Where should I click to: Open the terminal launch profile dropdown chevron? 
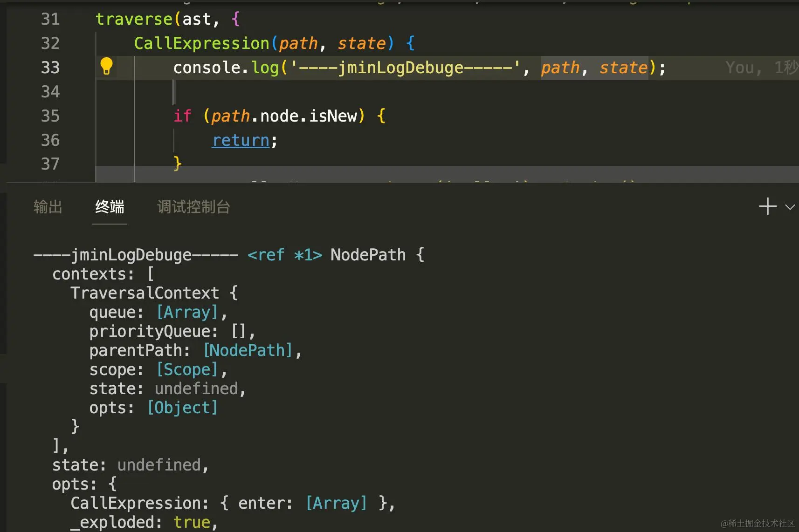click(x=790, y=207)
